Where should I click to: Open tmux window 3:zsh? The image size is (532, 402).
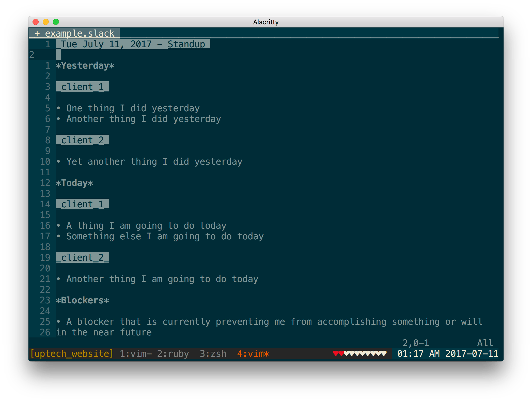[213, 353]
